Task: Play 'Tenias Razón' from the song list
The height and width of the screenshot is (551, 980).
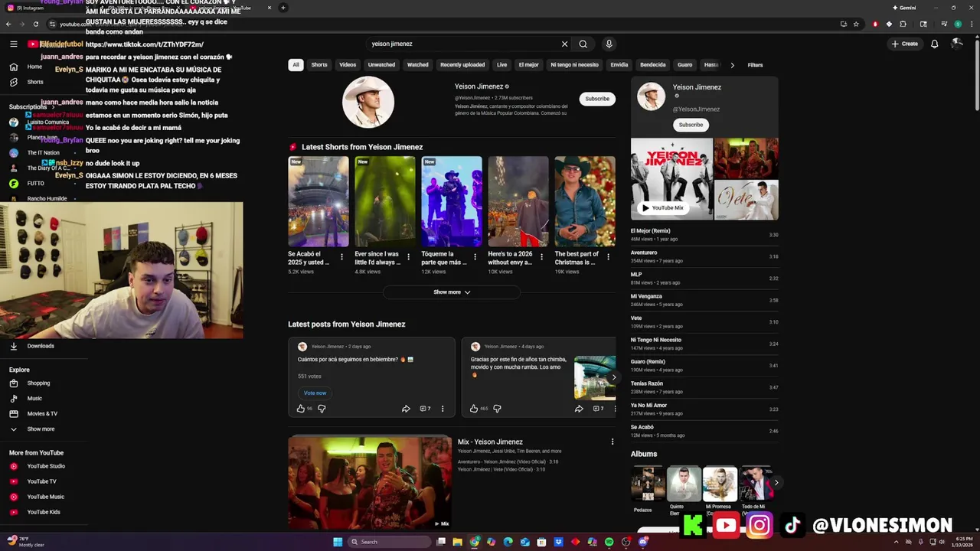Action: 704,387
